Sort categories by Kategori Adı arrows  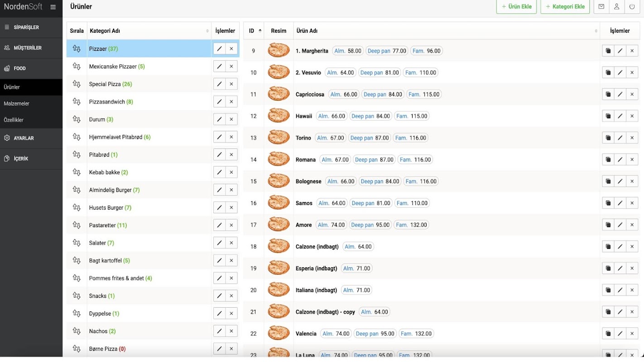coord(207,31)
